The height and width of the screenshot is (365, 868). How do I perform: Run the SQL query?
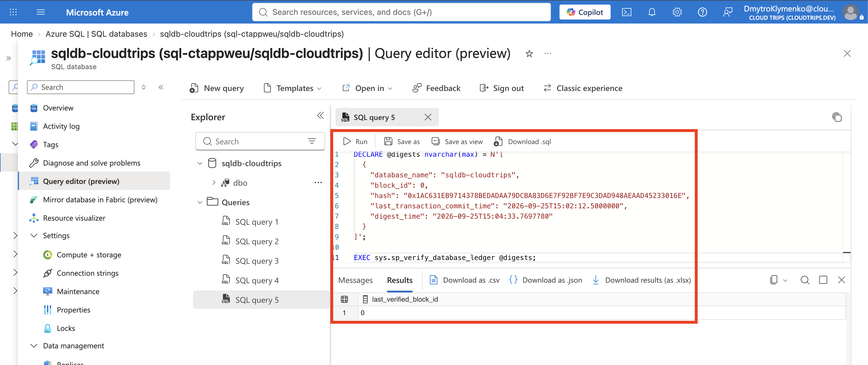(355, 141)
